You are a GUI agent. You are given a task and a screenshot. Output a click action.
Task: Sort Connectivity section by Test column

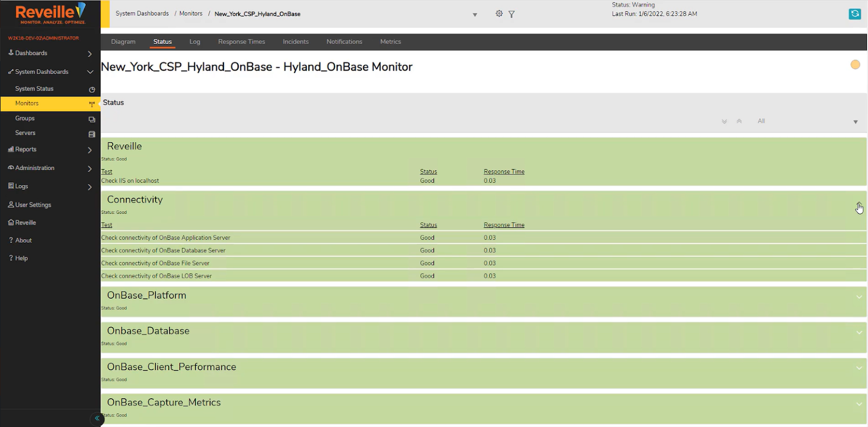(x=107, y=225)
